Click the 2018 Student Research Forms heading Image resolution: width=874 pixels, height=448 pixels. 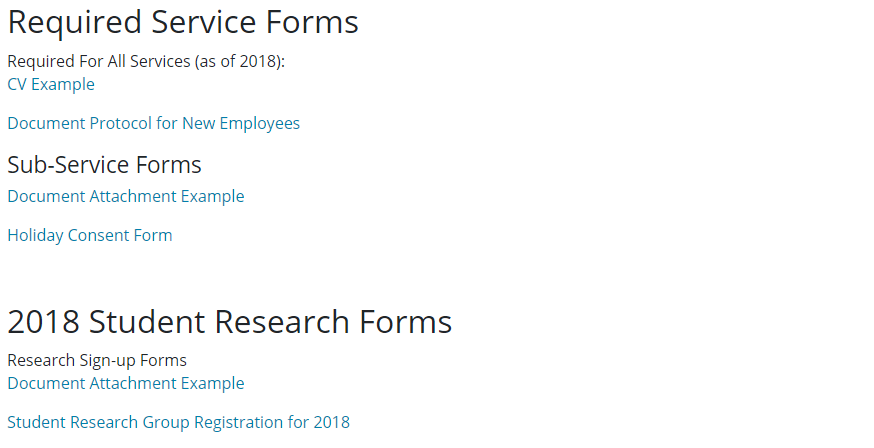[x=230, y=322]
